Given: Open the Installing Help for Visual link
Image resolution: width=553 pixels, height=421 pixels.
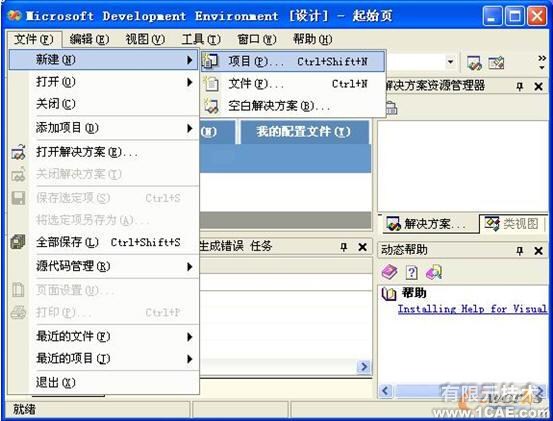Looking at the screenshot, I should pyautogui.click(x=472, y=309).
